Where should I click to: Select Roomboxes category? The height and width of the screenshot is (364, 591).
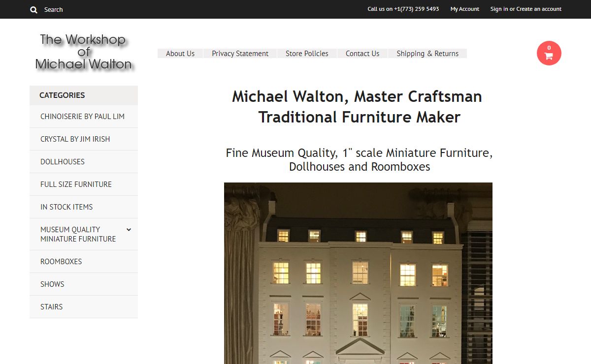click(x=84, y=262)
